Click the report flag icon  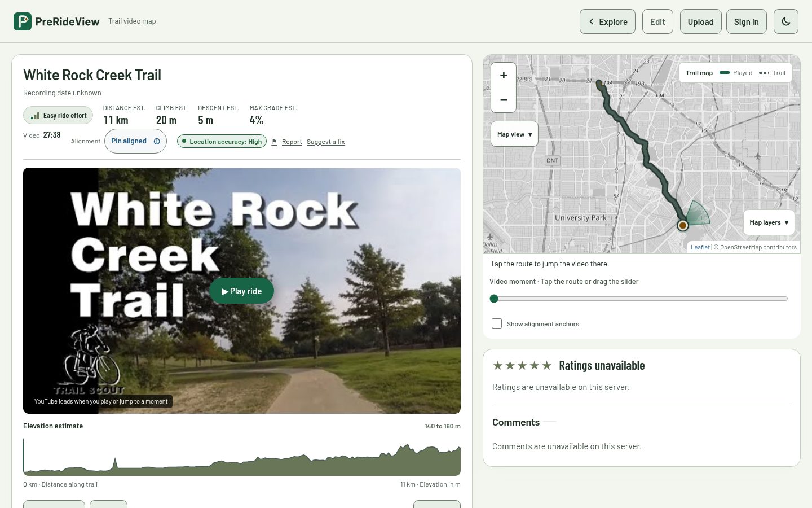pos(275,142)
